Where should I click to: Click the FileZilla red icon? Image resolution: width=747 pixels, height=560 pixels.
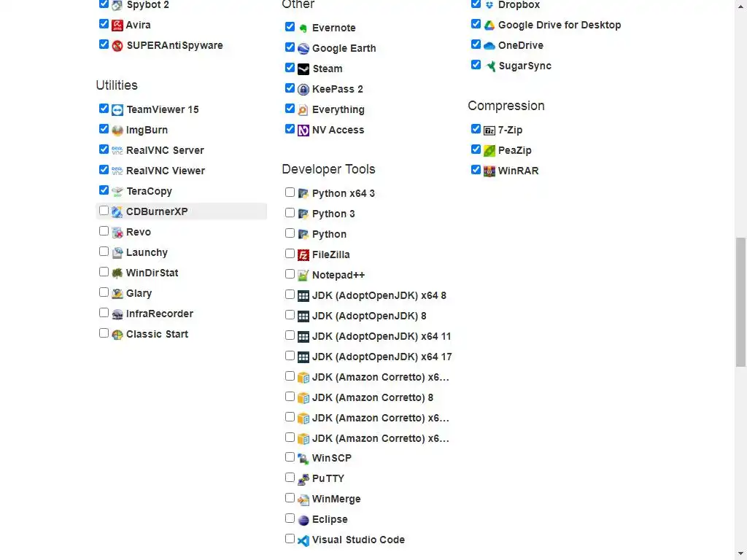tap(303, 255)
